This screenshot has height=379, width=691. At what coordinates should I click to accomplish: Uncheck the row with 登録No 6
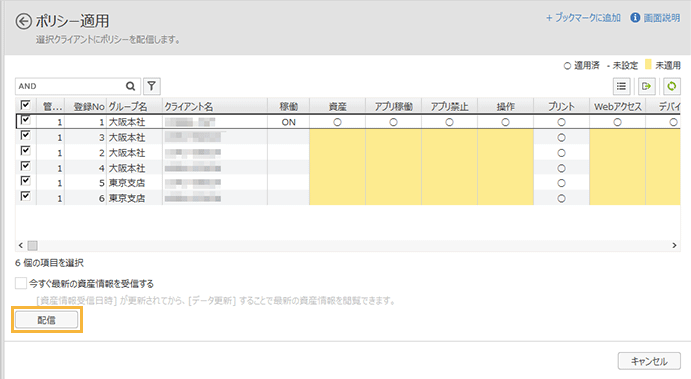[x=26, y=196]
